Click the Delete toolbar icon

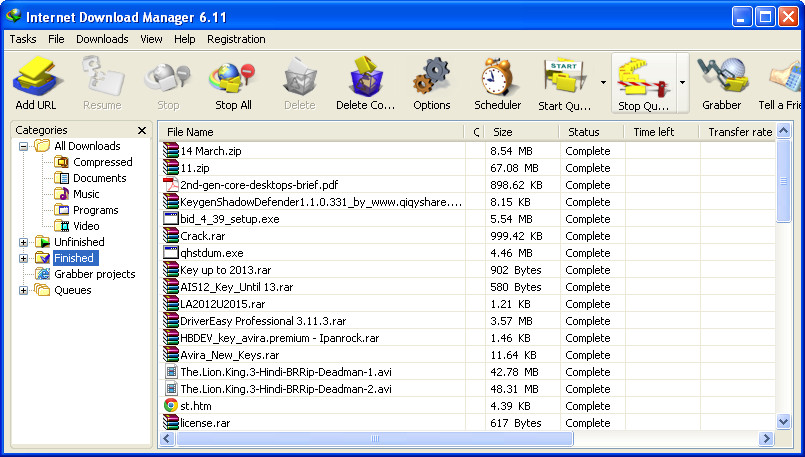point(300,77)
